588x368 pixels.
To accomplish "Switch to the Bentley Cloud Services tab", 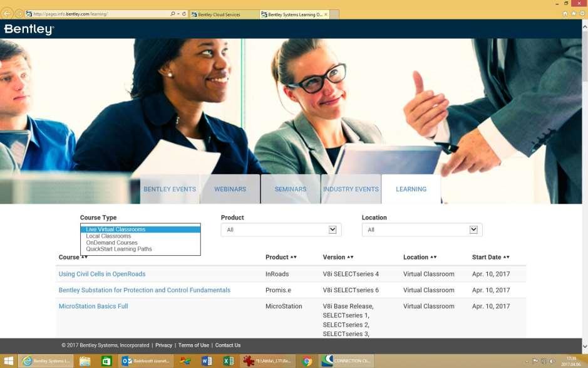I will click(x=224, y=14).
